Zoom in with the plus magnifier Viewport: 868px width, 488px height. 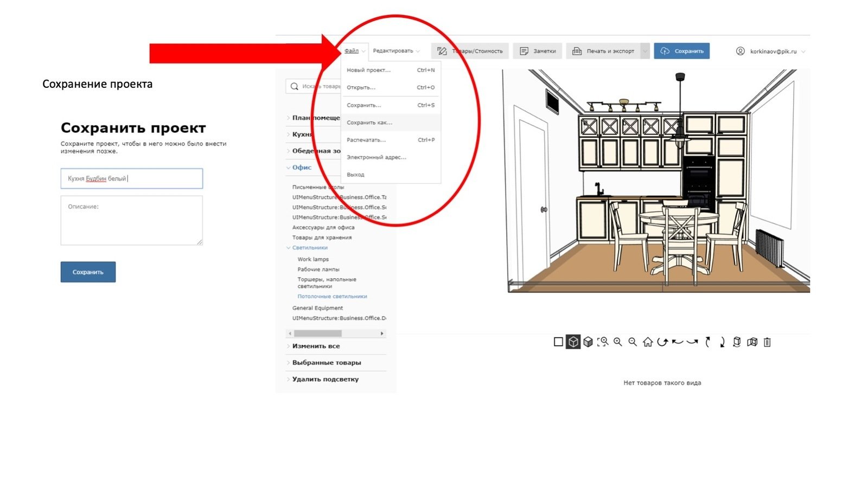[618, 342]
